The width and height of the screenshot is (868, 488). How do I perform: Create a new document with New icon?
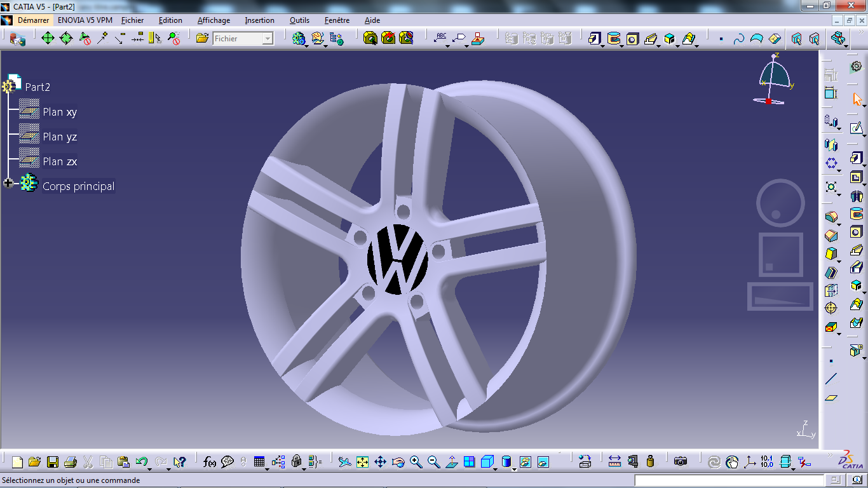(17, 462)
